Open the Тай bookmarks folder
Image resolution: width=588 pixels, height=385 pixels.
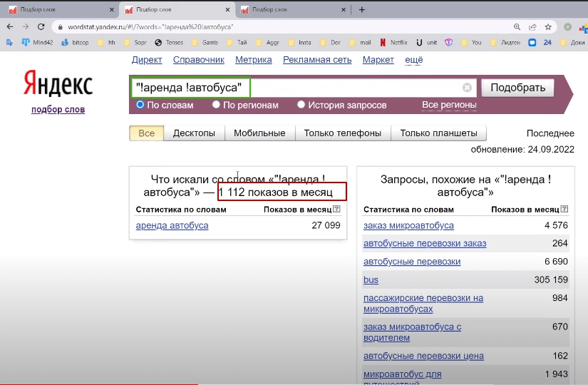237,42
